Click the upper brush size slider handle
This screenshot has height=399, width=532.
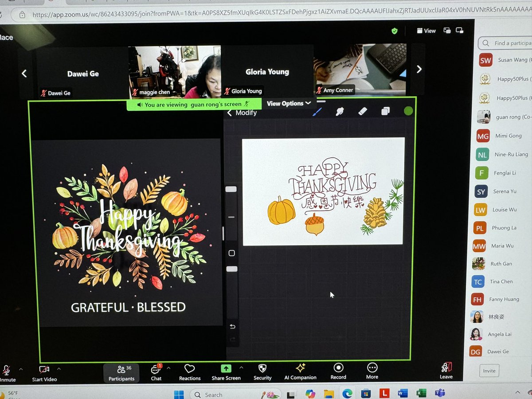coord(231,189)
